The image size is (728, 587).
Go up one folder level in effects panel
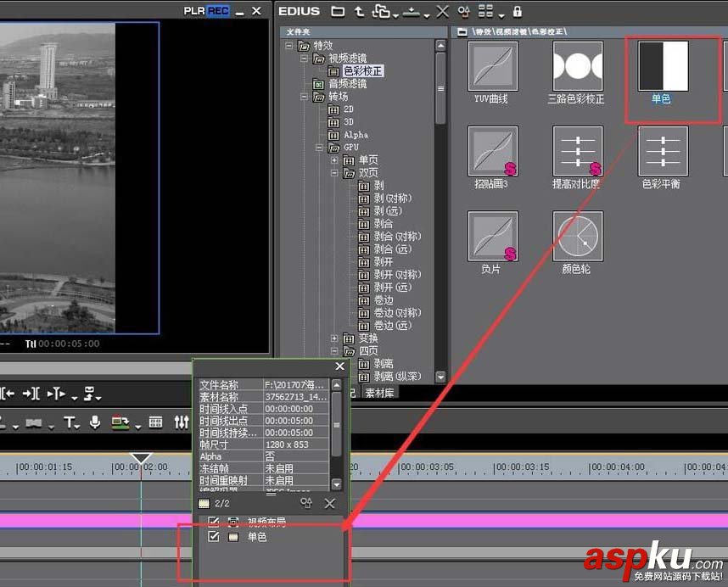359,12
